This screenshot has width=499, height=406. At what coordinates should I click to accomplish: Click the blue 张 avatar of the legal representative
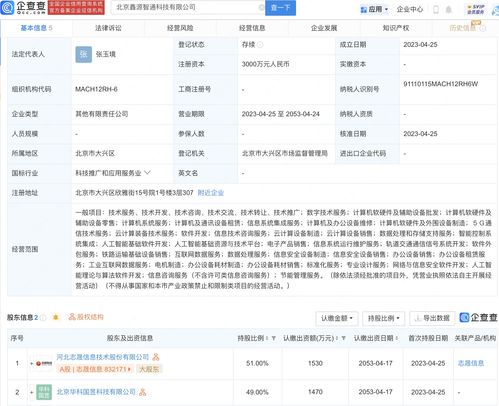click(83, 54)
